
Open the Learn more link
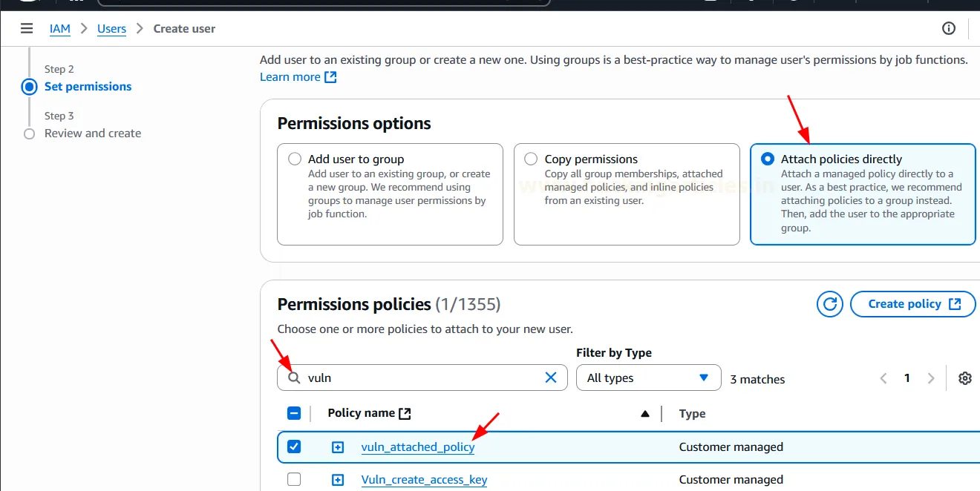tap(290, 76)
